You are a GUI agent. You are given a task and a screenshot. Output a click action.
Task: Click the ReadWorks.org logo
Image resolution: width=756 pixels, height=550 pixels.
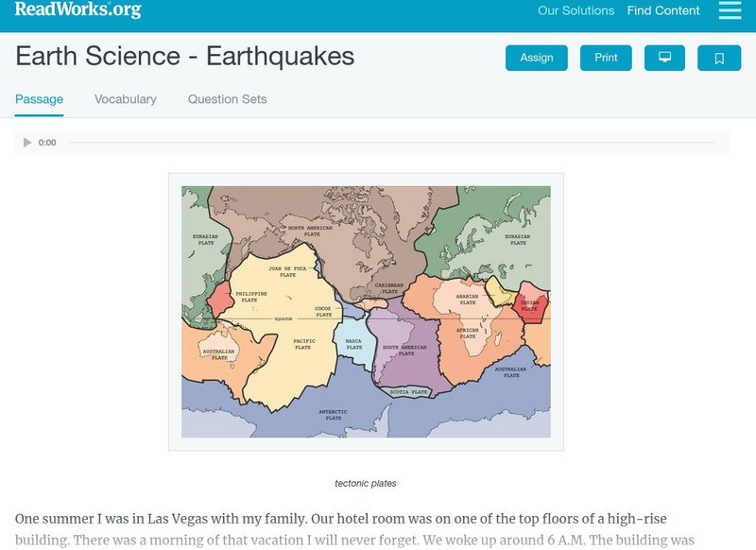(x=77, y=10)
